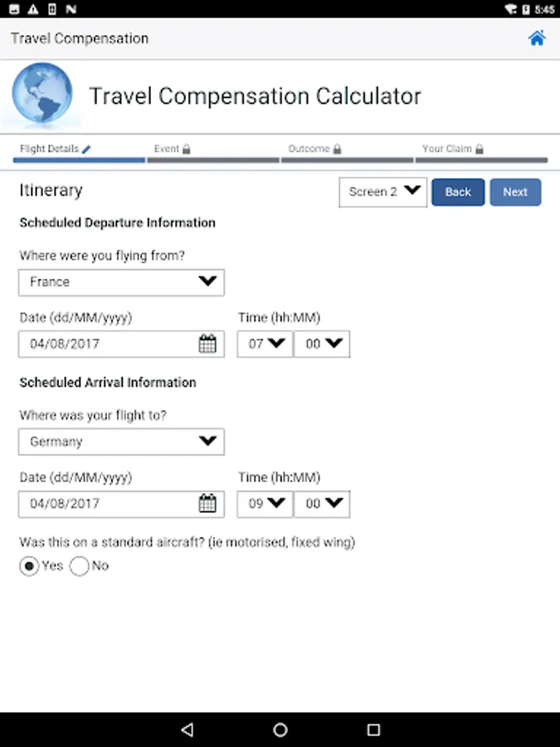
Task: Expand the Screen 2 selector dropdown
Action: [x=382, y=192]
